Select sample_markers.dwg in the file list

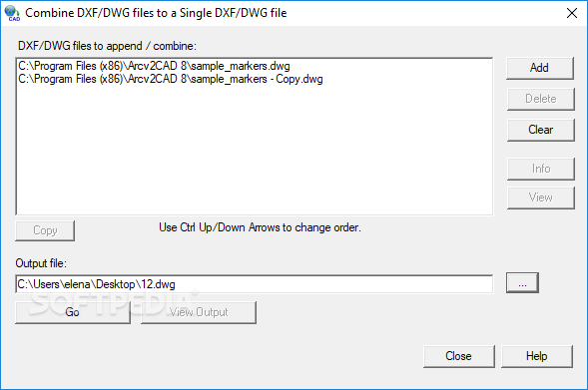click(x=154, y=66)
